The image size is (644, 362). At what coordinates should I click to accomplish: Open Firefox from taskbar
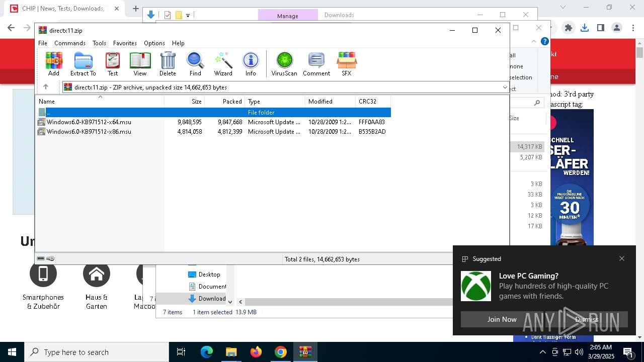pos(256,352)
